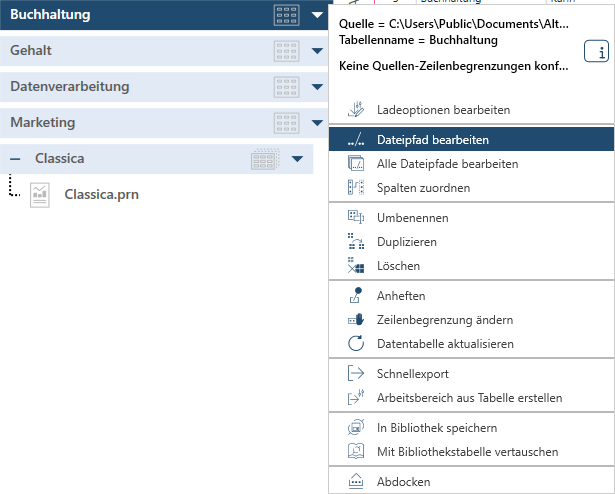Open the Datenverarbeitung dropdown arrow
The height and width of the screenshot is (494, 615).
click(317, 87)
